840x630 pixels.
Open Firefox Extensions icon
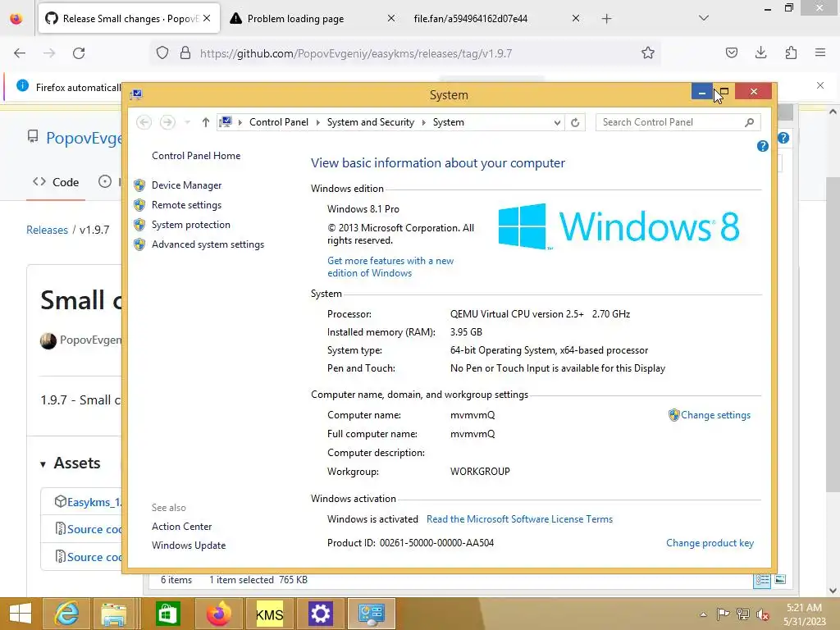click(791, 53)
